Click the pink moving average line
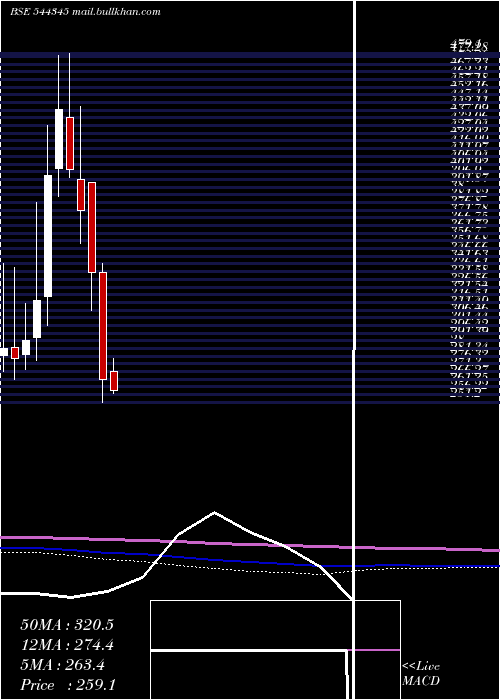500x700 pixels. coord(250,544)
